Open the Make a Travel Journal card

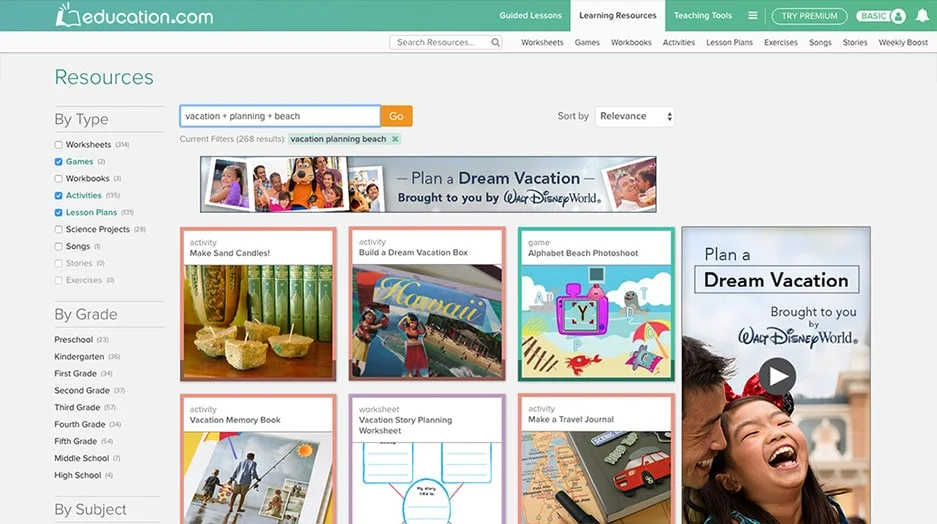tap(596, 459)
